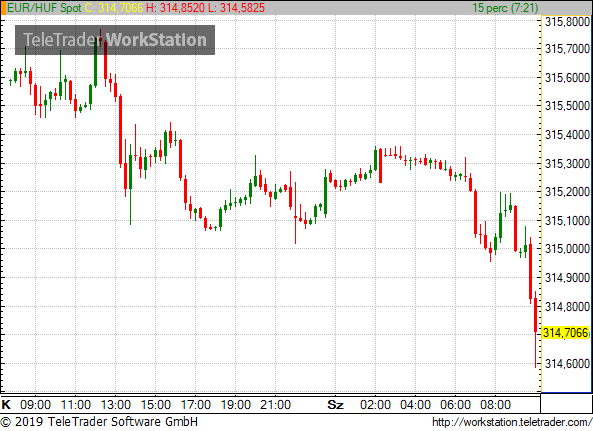Image resolution: width=593 pixels, height=431 pixels.
Task: Select the 315,8000 price axis label
Action: pos(567,22)
